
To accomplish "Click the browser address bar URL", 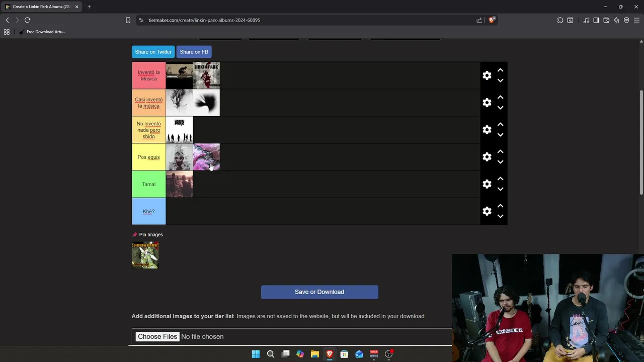I will (x=204, y=20).
